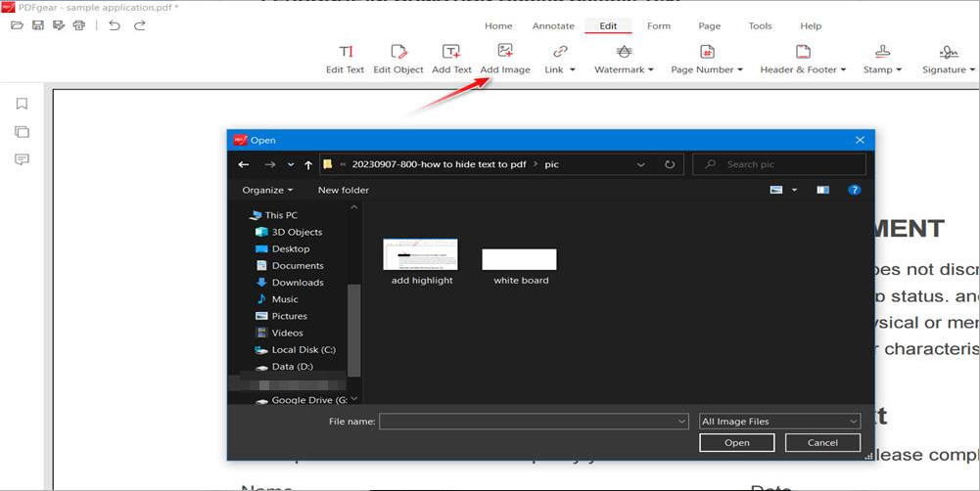Redo the last action
The image size is (980, 491).
(140, 25)
